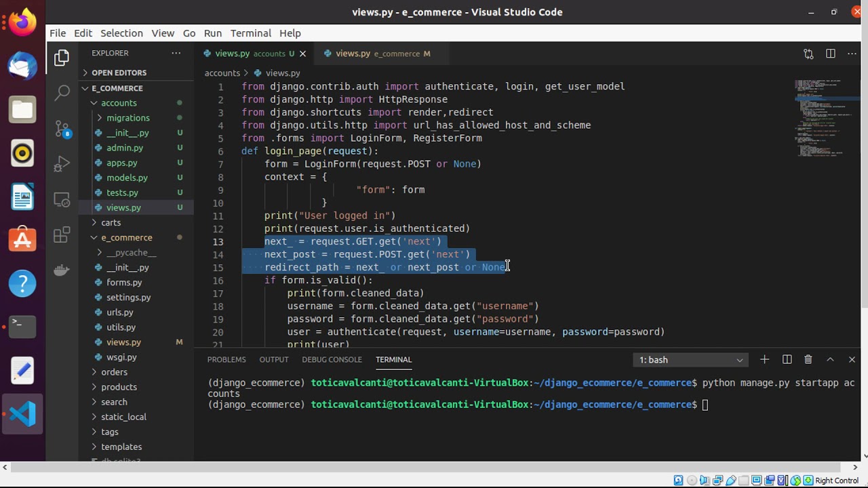
Task: Create a new terminal with plus icon
Action: [764, 359]
